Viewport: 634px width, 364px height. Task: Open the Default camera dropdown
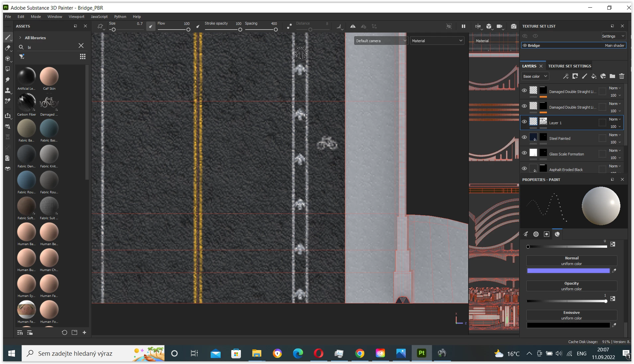click(x=381, y=41)
